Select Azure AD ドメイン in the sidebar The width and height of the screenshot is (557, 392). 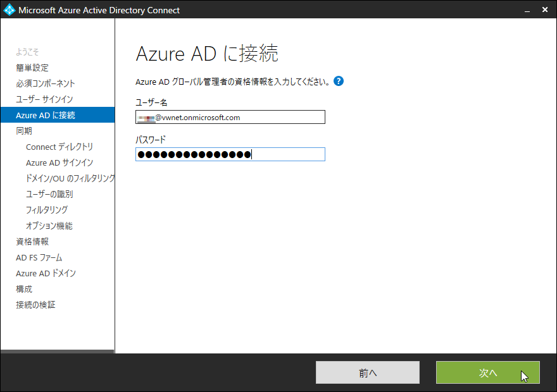click(x=46, y=273)
